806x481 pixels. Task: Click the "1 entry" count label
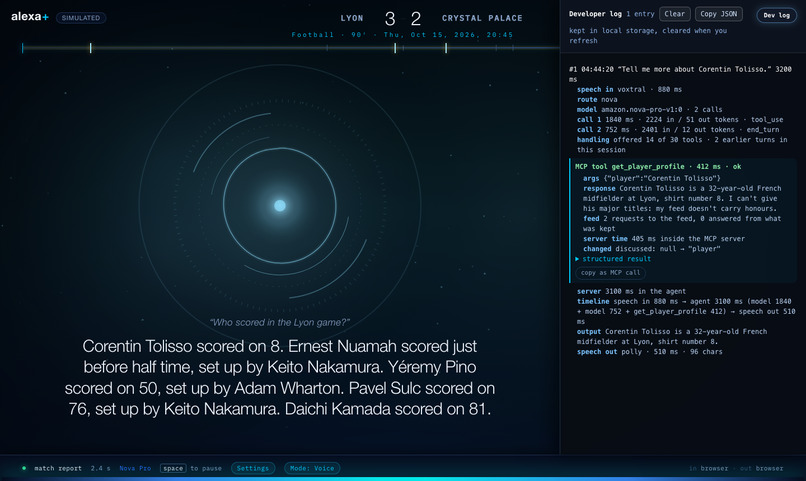[x=640, y=14]
